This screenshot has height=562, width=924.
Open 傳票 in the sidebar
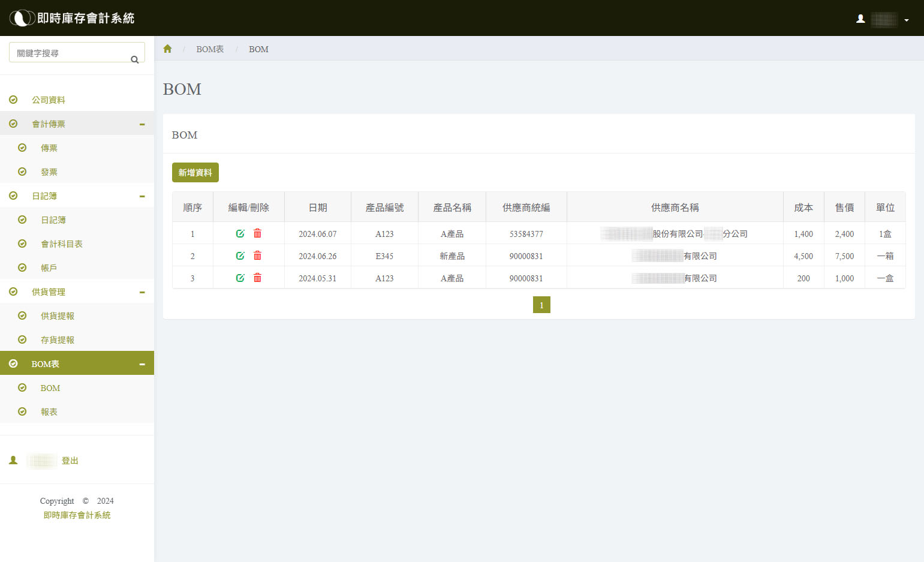49,148
